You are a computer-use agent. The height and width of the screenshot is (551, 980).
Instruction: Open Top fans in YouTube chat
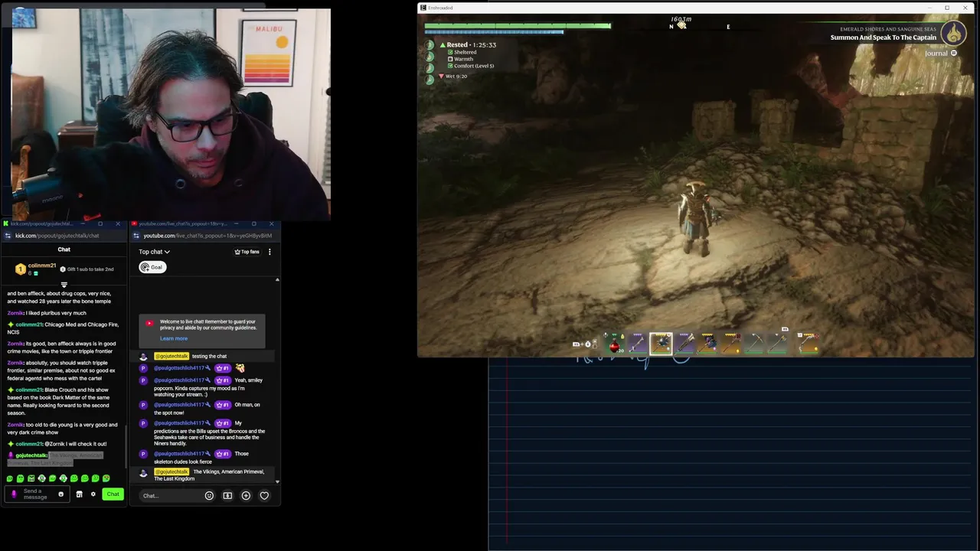click(247, 252)
